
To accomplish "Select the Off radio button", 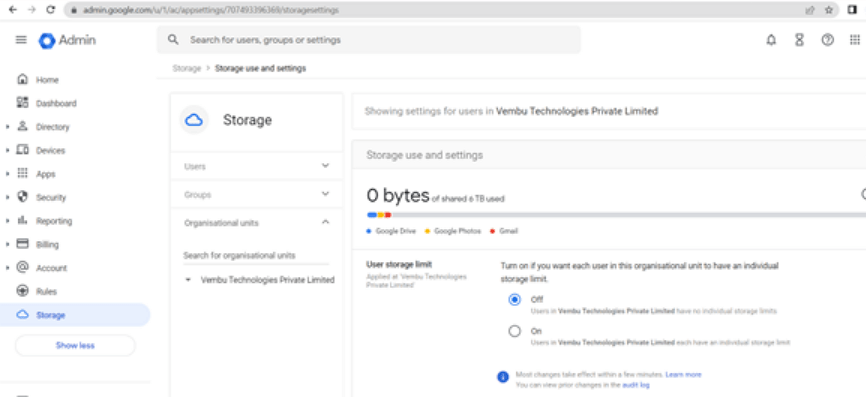I will [x=515, y=300].
